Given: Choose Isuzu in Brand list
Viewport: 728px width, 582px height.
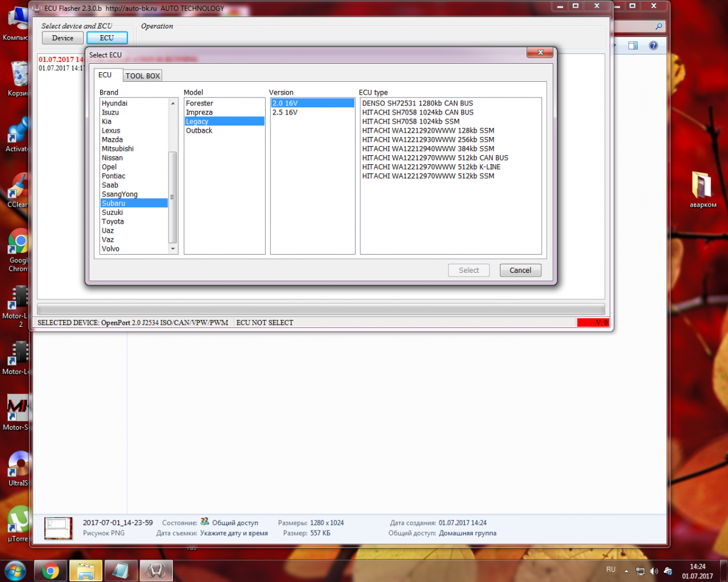Looking at the screenshot, I should (133, 112).
